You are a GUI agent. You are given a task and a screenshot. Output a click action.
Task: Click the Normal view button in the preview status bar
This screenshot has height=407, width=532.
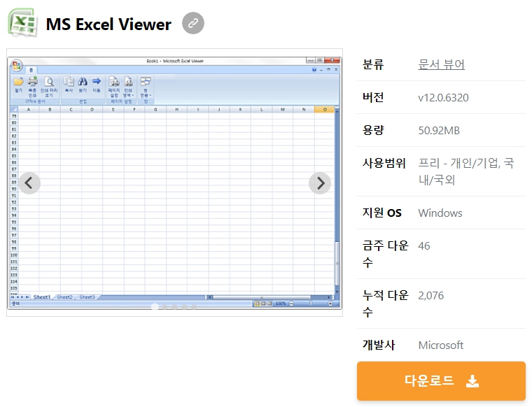[x=257, y=304]
